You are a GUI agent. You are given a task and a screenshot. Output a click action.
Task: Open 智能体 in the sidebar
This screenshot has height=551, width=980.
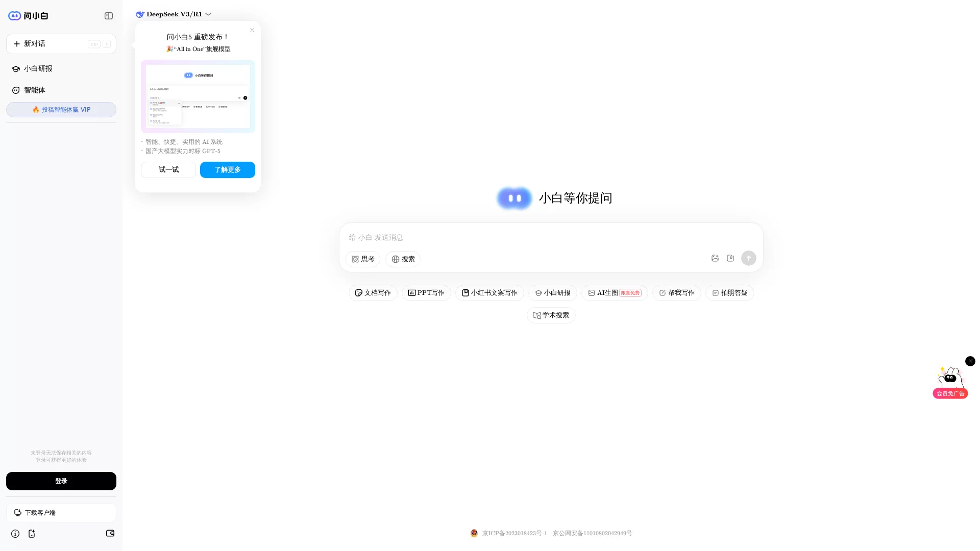(x=34, y=90)
